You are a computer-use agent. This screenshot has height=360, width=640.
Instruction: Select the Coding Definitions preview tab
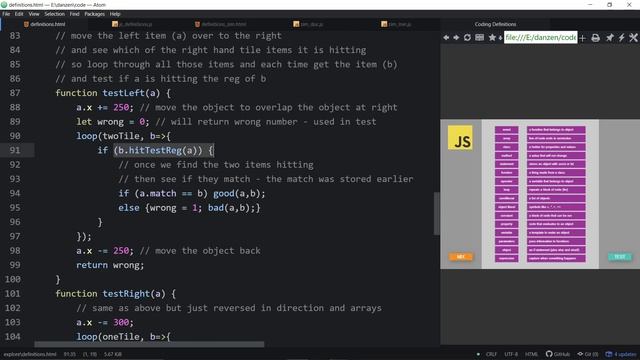(495, 24)
